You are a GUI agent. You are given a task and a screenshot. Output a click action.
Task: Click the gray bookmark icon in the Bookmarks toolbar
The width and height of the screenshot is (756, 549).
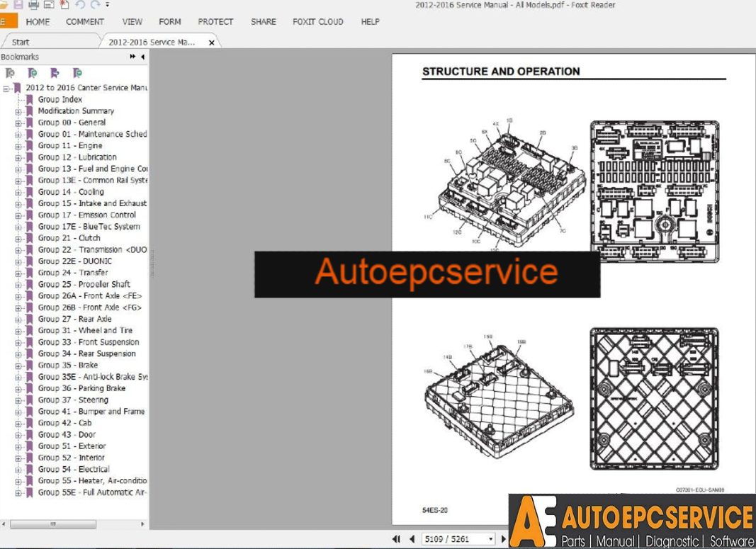(x=10, y=73)
